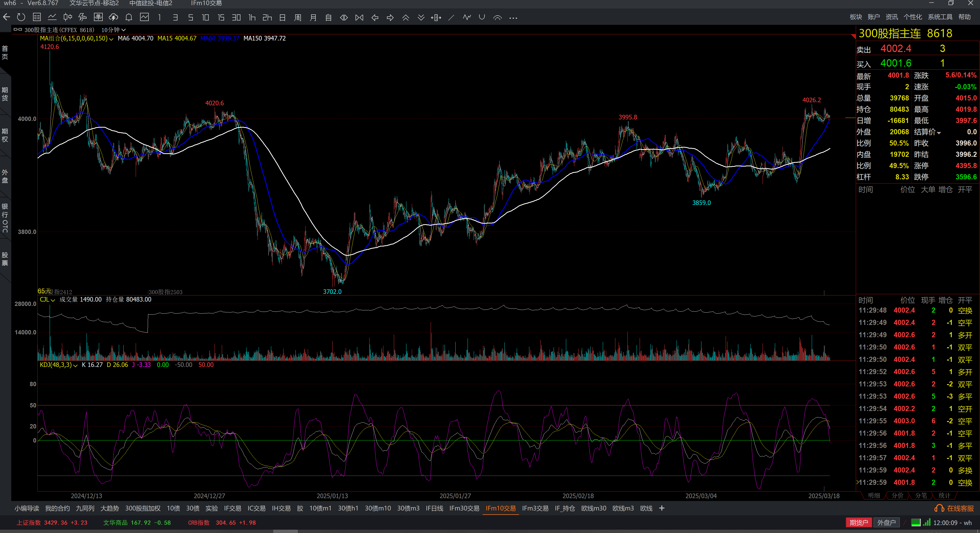The height and width of the screenshot is (533, 980).
Task: Switch to the IFm30交易 tab
Action: point(464,508)
